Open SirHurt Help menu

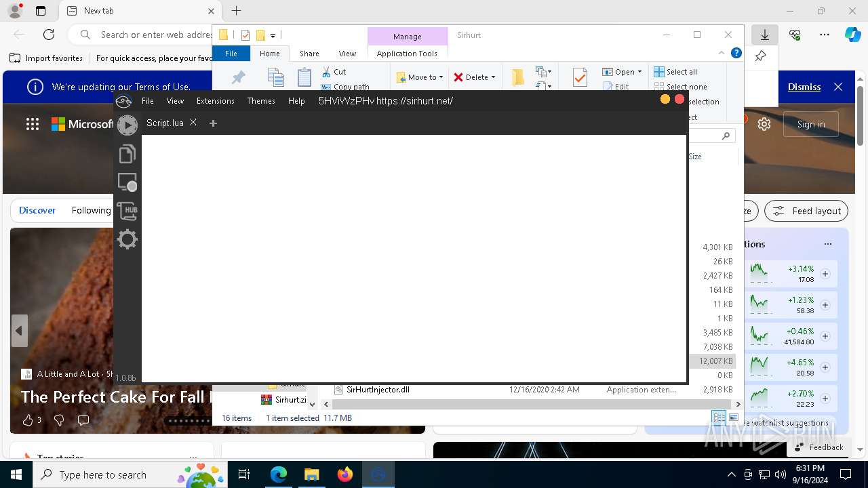click(296, 101)
